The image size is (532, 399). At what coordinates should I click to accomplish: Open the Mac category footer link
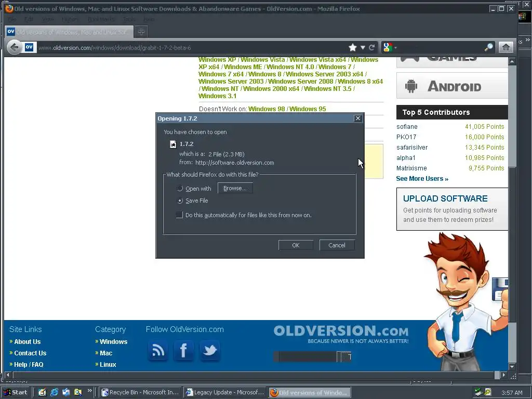tap(106, 353)
